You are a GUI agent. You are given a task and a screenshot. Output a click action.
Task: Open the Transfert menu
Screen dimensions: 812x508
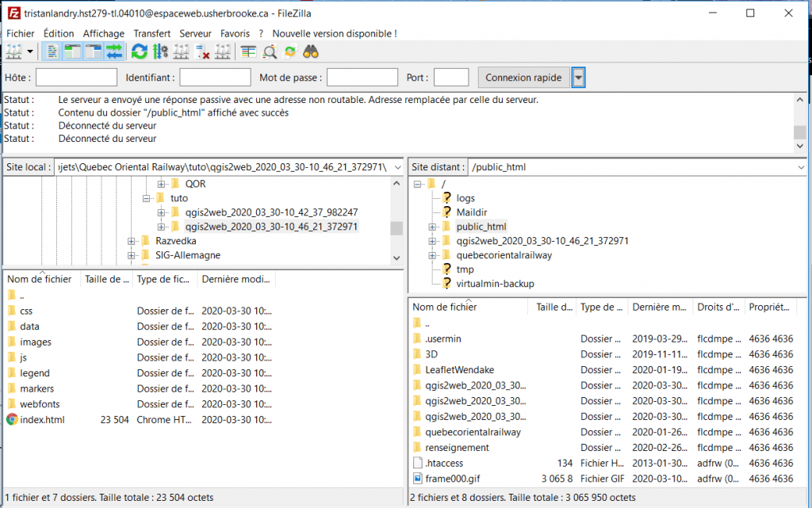point(151,33)
